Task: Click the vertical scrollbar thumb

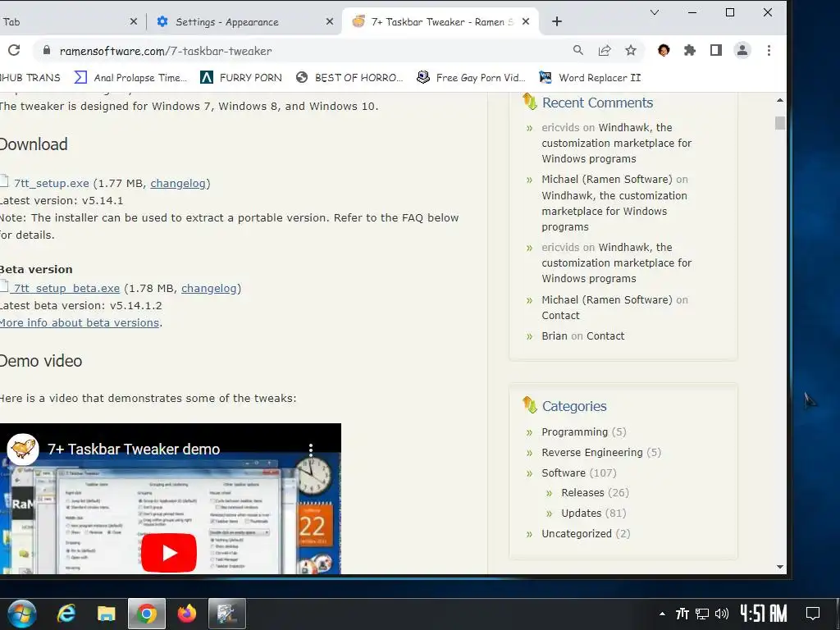Action: (780, 123)
